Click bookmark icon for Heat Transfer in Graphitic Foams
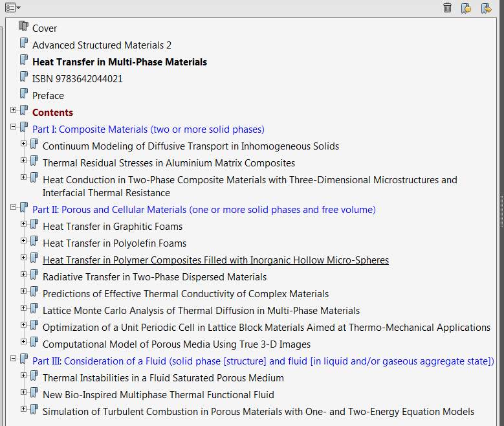 click(34, 225)
